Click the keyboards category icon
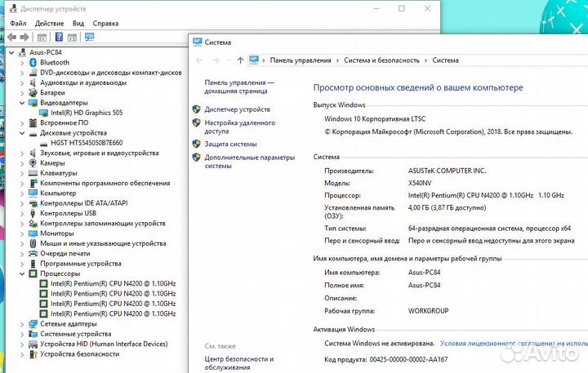This screenshot has height=373, width=588. (x=33, y=173)
